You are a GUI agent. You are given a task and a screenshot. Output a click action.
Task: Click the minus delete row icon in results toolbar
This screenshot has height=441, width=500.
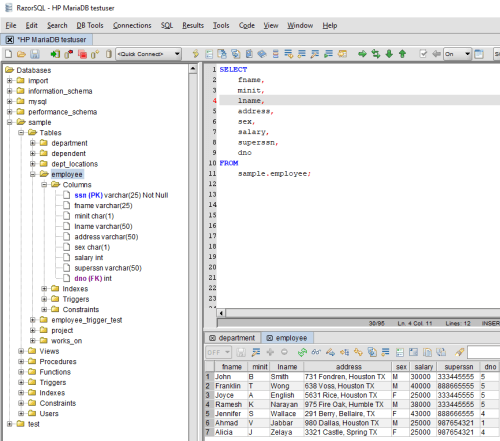(x=284, y=352)
